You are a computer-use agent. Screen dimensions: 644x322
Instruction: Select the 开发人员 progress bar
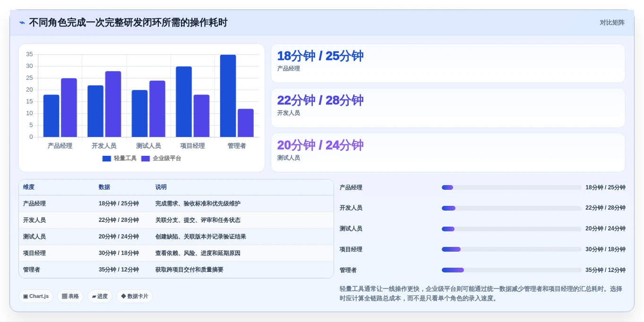512,208
